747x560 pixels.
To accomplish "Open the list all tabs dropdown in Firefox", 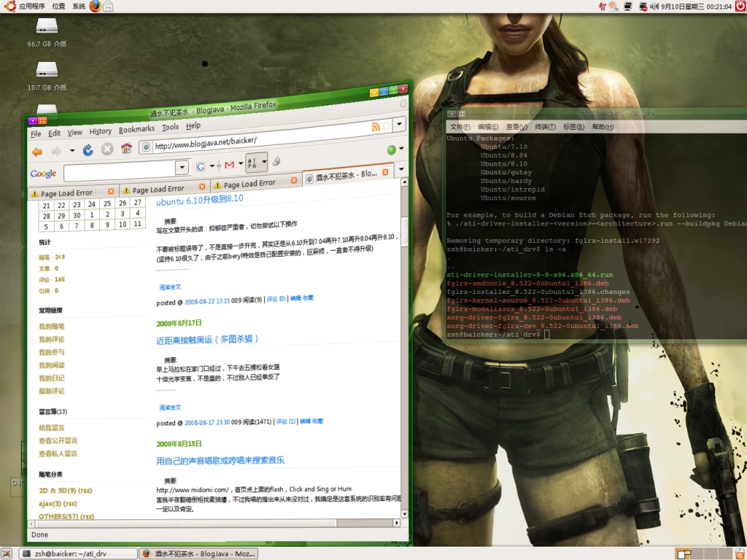I will (401, 168).
